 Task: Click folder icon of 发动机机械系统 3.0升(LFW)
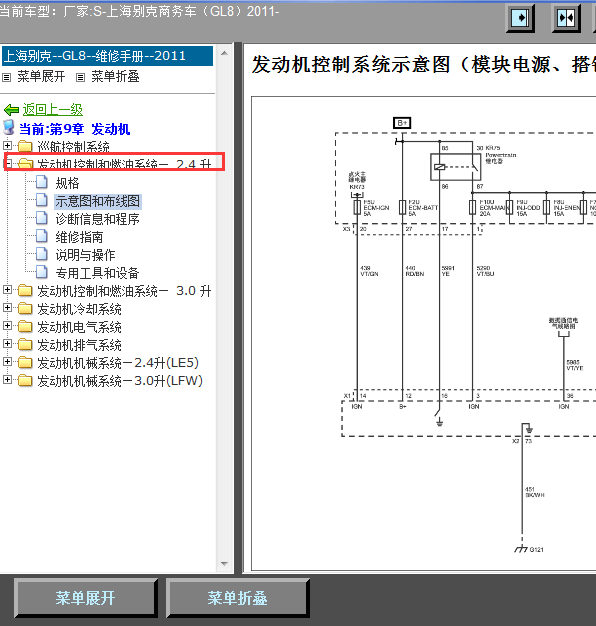click(x=25, y=380)
